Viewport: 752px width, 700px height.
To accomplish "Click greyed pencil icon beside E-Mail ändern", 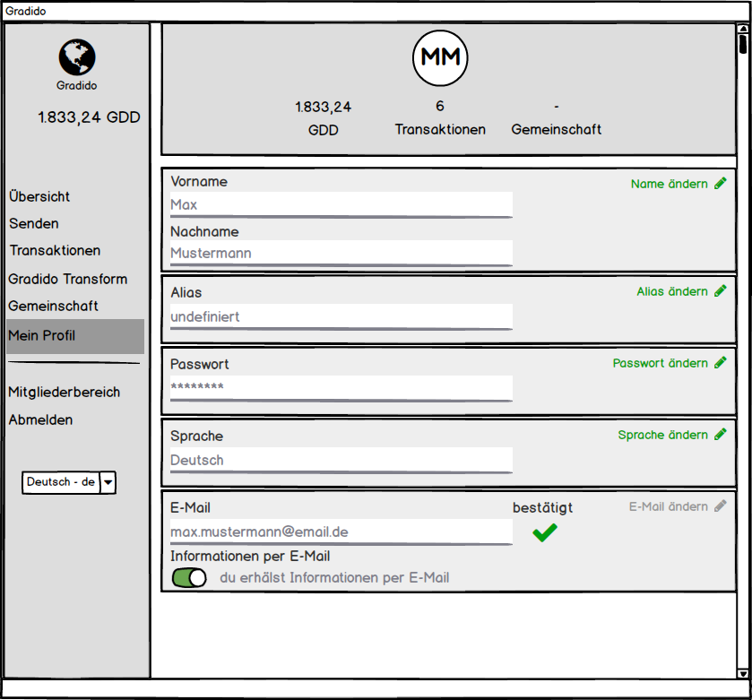I will pyautogui.click(x=721, y=506).
